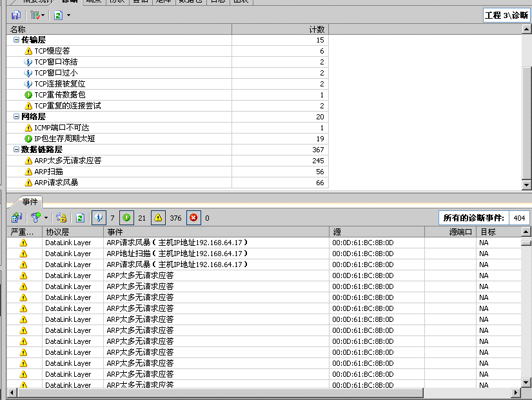Select the ARP扫描 row

[168, 172]
